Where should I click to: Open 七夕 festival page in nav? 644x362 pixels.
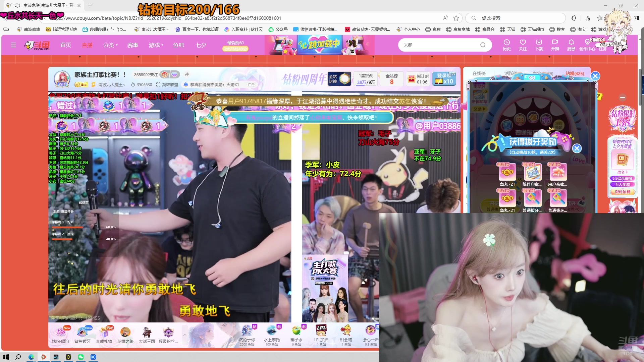(201, 45)
